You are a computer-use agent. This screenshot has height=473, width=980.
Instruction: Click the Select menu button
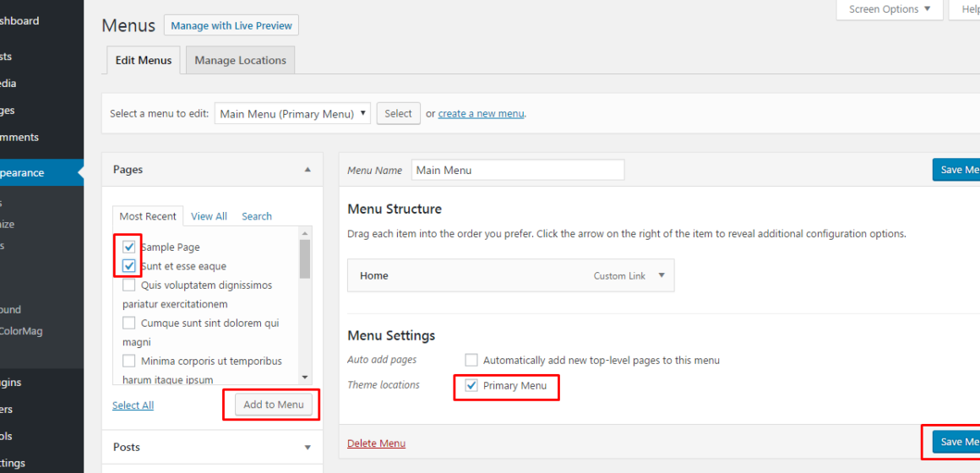click(x=398, y=114)
